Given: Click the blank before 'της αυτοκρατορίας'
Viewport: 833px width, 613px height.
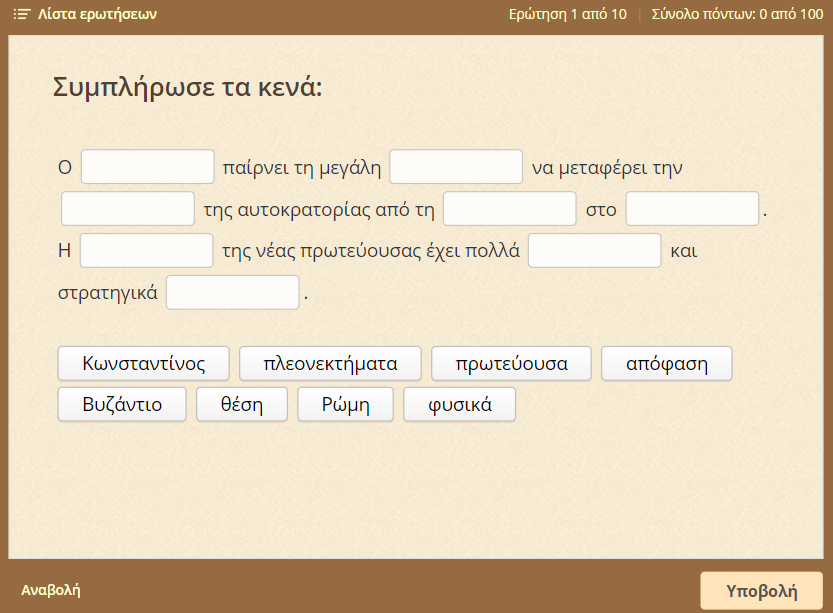Looking at the screenshot, I should 128,209.
